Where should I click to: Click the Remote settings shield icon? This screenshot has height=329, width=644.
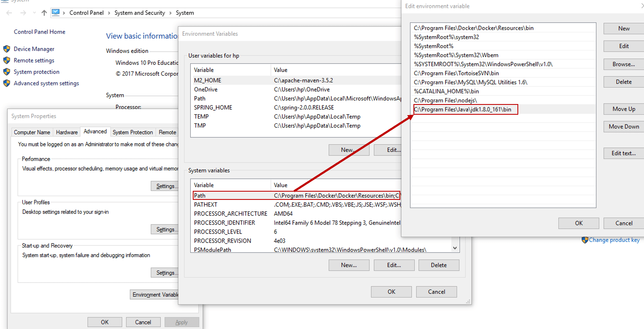[x=7, y=60]
